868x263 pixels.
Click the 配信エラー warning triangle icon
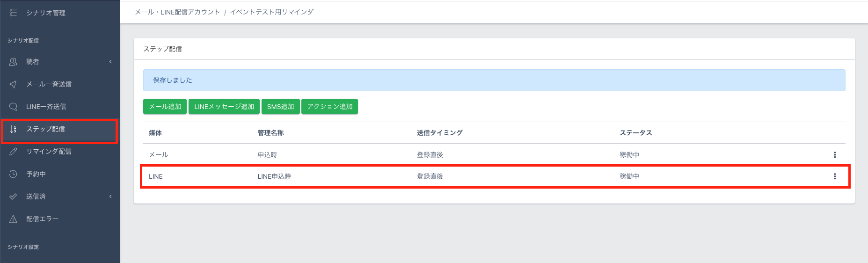[13, 219]
